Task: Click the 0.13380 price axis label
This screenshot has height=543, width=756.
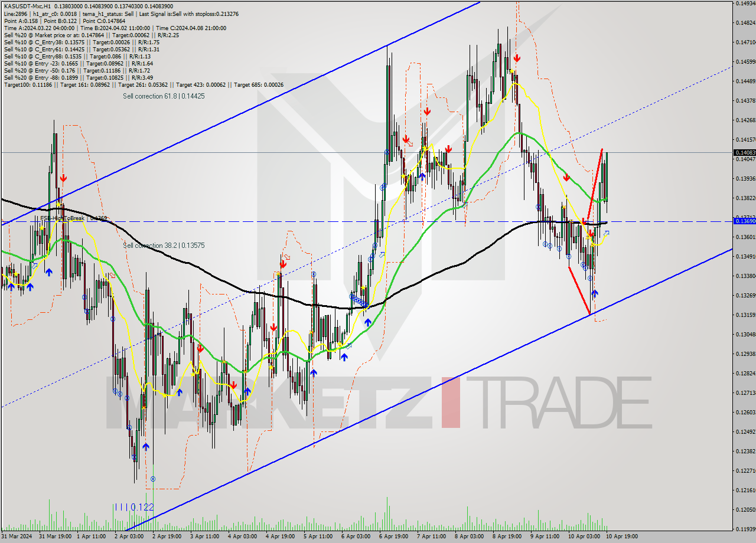Action: [745, 276]
